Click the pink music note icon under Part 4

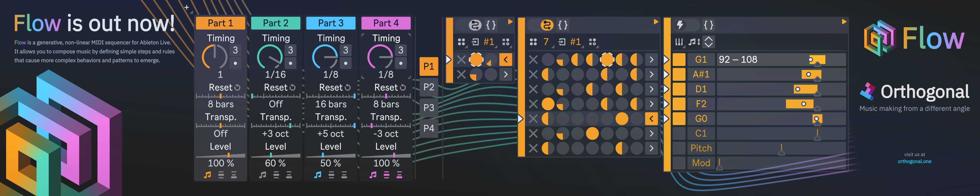pyautogui.click(x=373, y=175)
